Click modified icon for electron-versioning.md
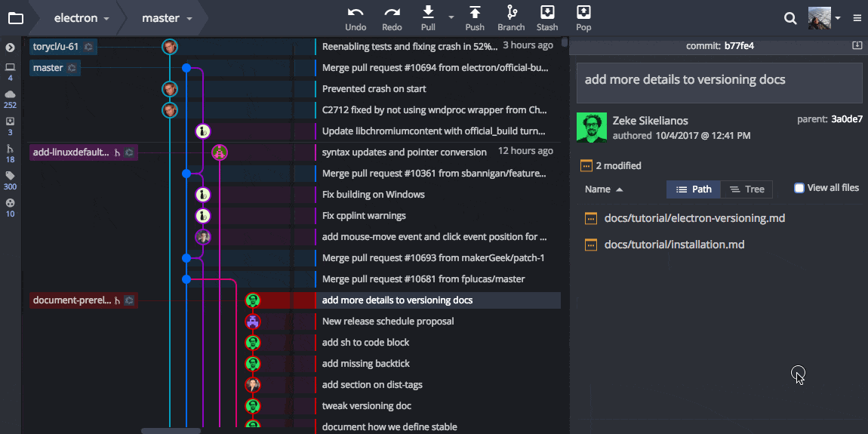The width and height of the screenshot is (868, 434). point(591,218)
